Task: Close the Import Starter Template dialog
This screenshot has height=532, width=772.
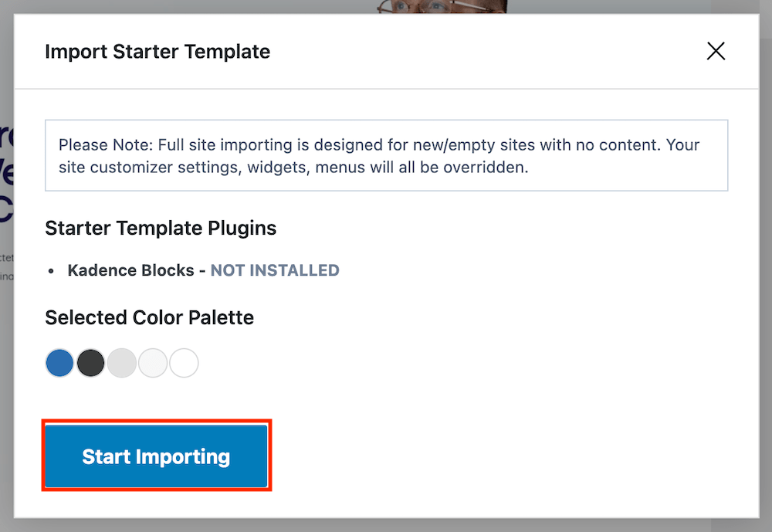Action: click(716, 51)
